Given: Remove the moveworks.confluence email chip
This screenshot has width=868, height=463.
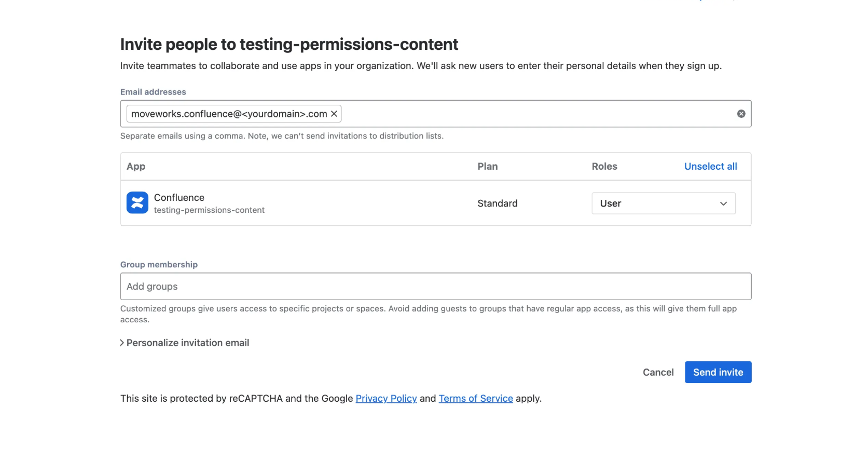Looking at the screenshot, I should pyautogui.click(x=334, y=114).
